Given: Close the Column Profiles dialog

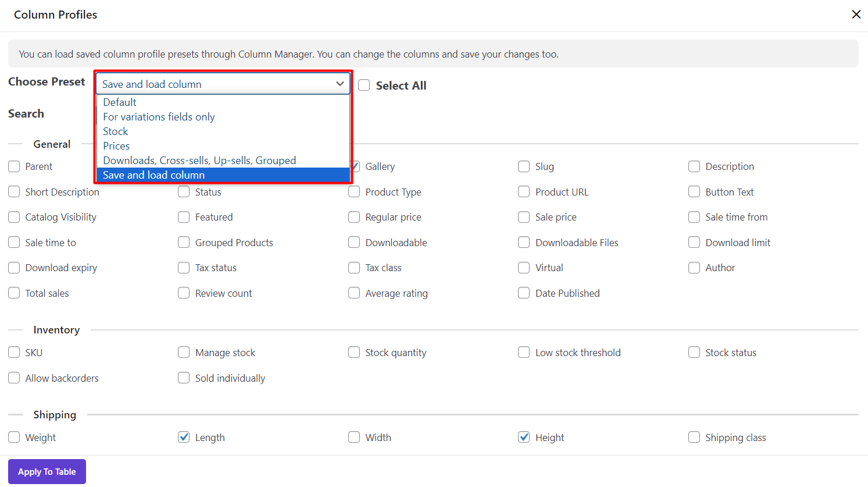Looking at the screenshot, I should coord(856,15).
